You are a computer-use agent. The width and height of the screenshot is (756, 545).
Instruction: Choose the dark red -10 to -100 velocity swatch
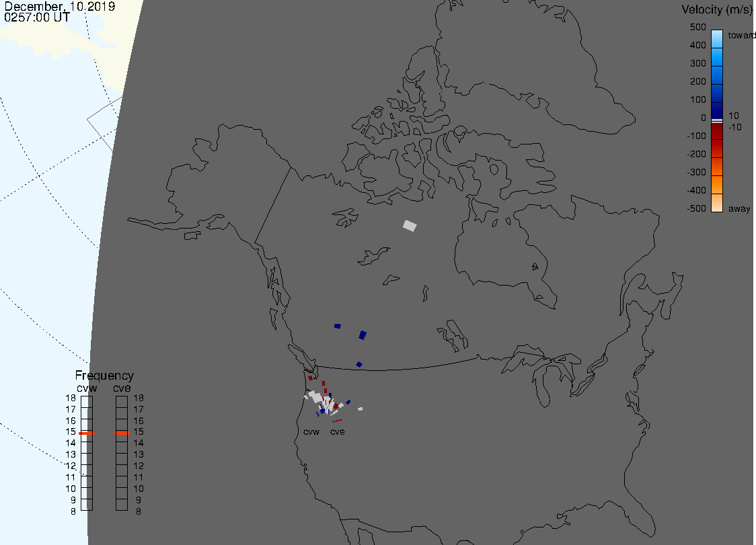(717, 131)
